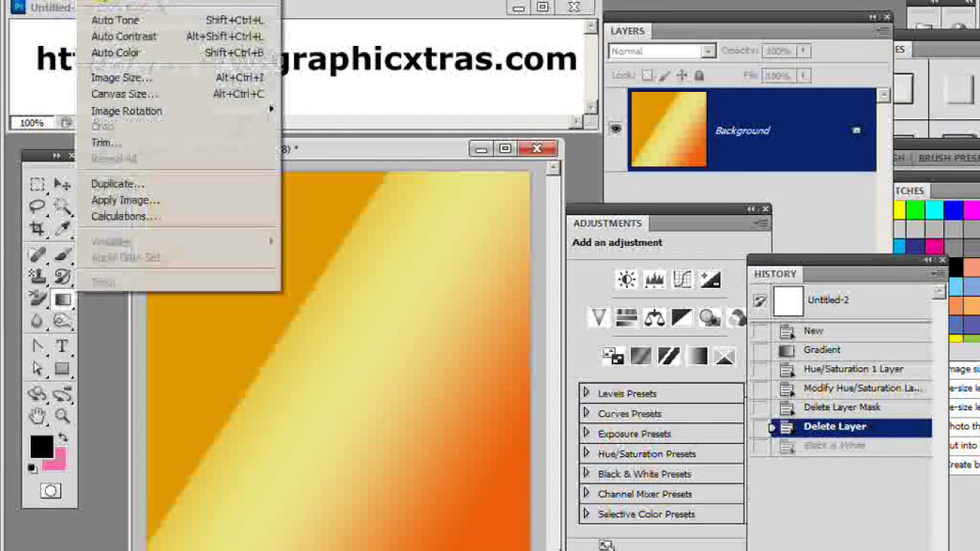
Task: Toggle lock transparent pixels in Layers
Action: click(x=648, y=76)
